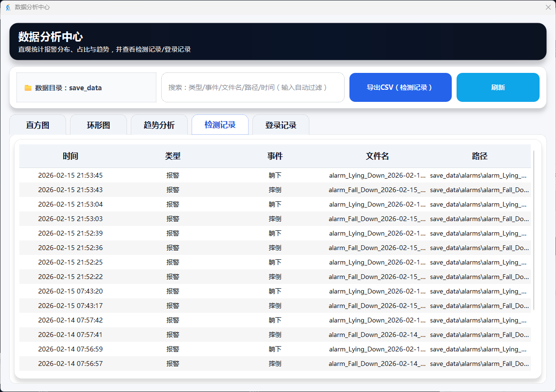Click the 路径 column header
Image resolution: width=556 pixels, height=392 pixels.
tap(479, 156)
